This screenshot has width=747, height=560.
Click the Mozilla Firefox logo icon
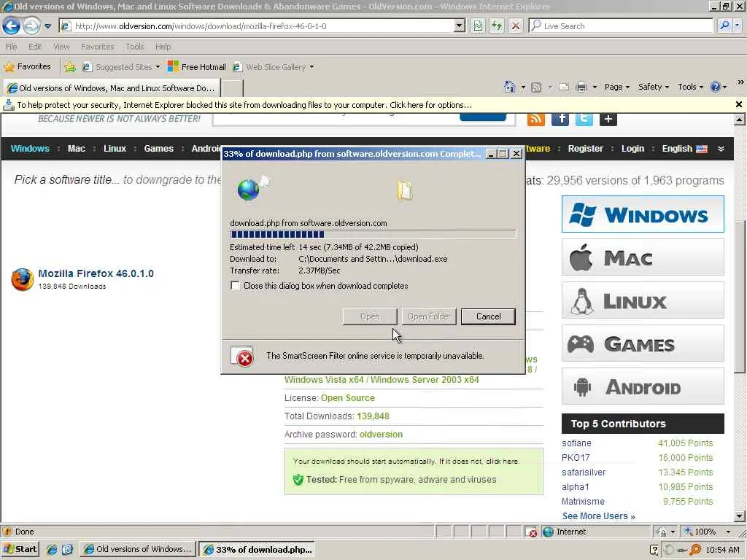click(x=23, y=279)
